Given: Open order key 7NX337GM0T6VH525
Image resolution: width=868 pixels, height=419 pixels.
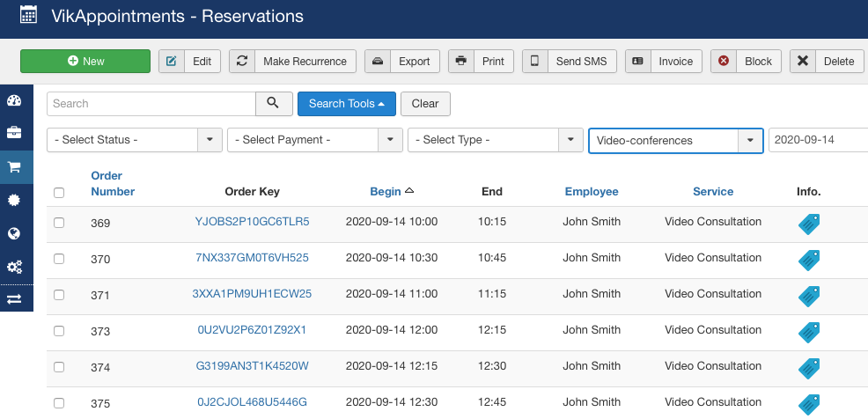Looking at the screenshot, I should tap(252, 257).
